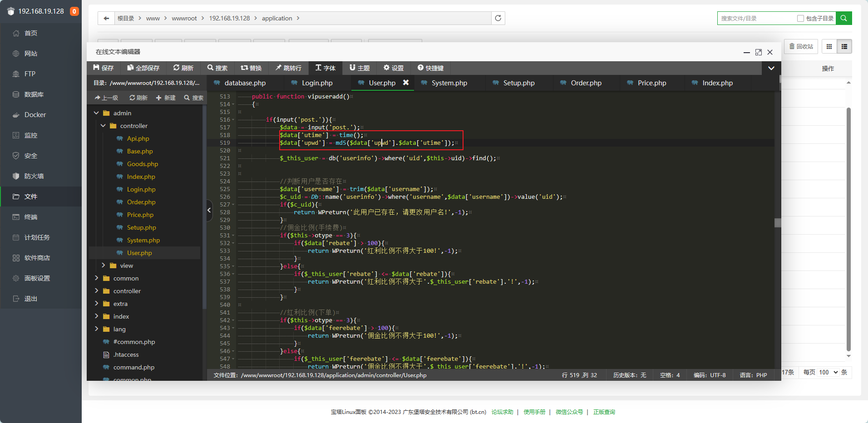Open the editor theme option

tap(359, 68)
